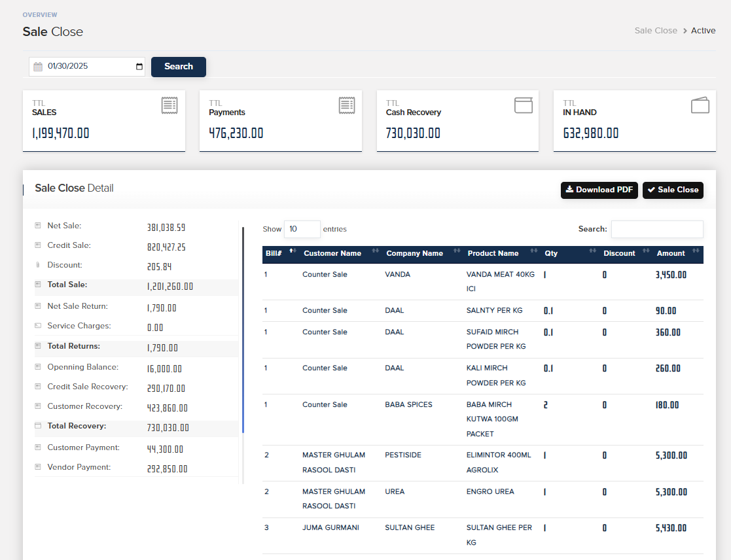This screenshot has height=560, width=731.
Task: Click the Total Recovery value 730,030.00
Action: point(168,428)
